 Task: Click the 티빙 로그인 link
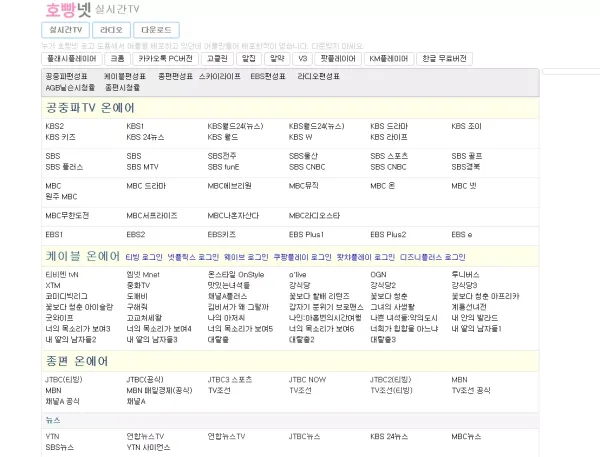[x=144, y=257]
